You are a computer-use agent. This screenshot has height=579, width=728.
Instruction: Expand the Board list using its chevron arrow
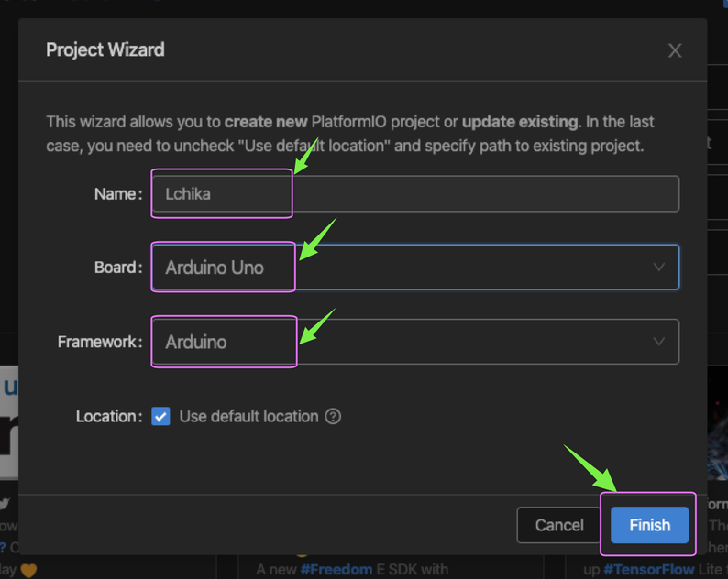pos(658,268)
